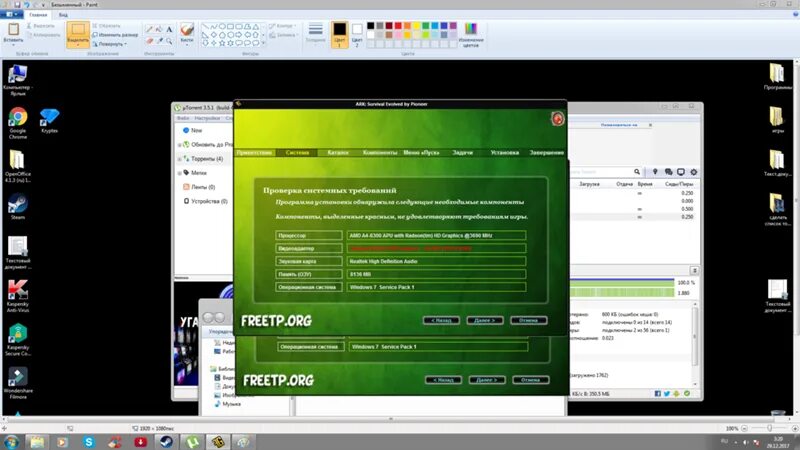Click the round red icon on installer window
The image size is (800, 450).
557,119
